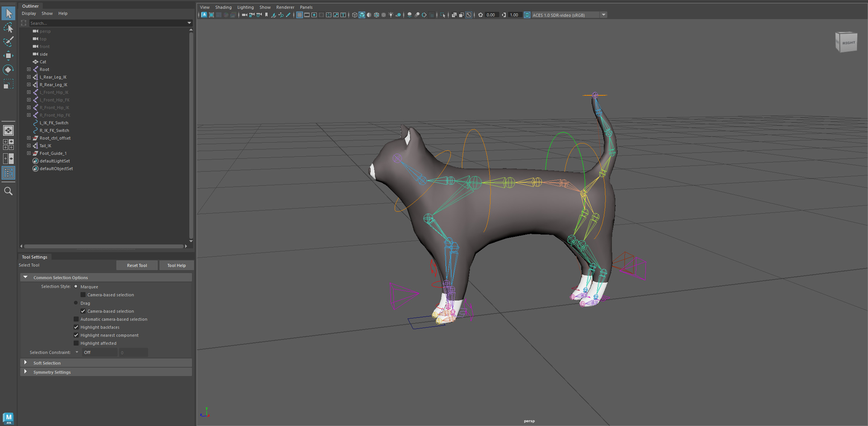Image resolution: width=868 pixels, height=426 pixels.
Task: Expand the Soft Selection section
Action: point(26,363)
